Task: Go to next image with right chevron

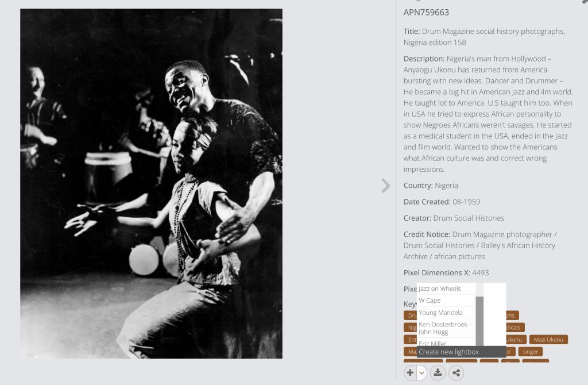Action: coord(385,186)
